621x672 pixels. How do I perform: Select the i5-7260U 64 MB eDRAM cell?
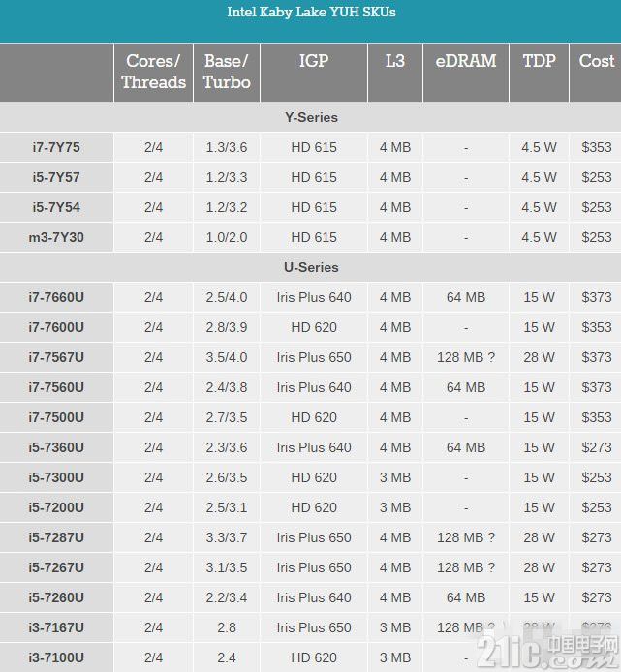point(466,597)
